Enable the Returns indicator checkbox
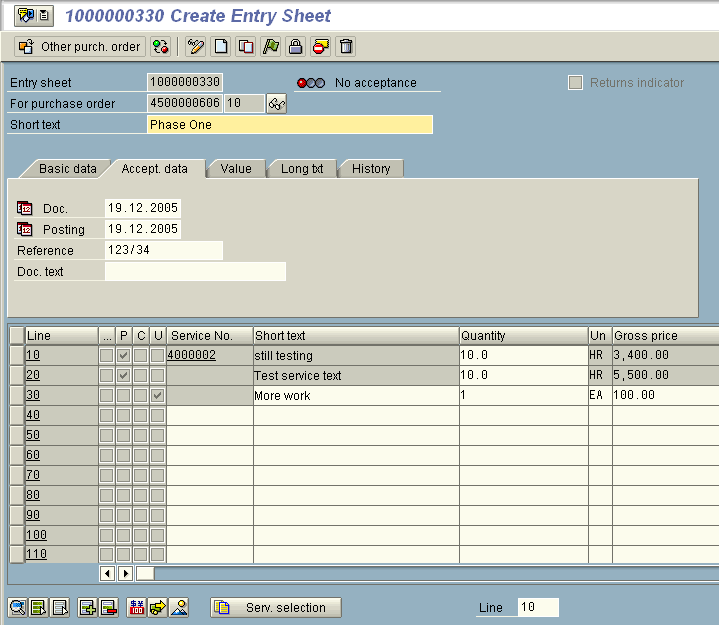The height and width of the screenshot is (625, 719). [x=576, y=83]
